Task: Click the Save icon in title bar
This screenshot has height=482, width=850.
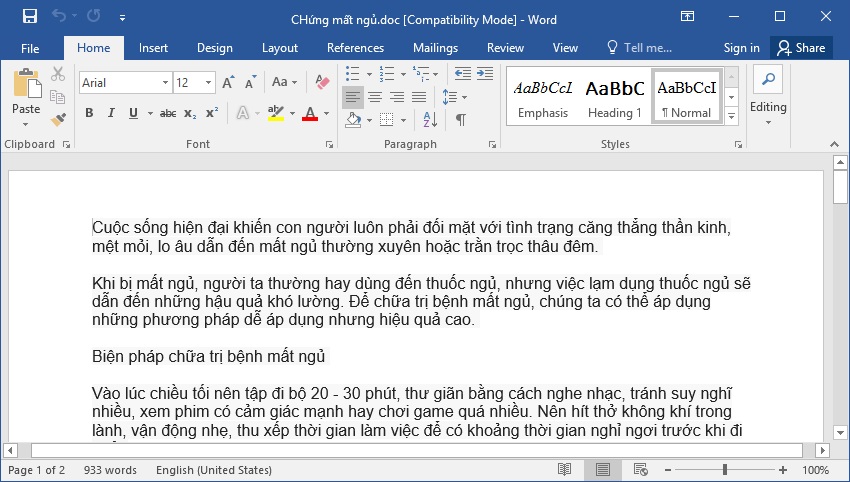Action: (30, 16)
